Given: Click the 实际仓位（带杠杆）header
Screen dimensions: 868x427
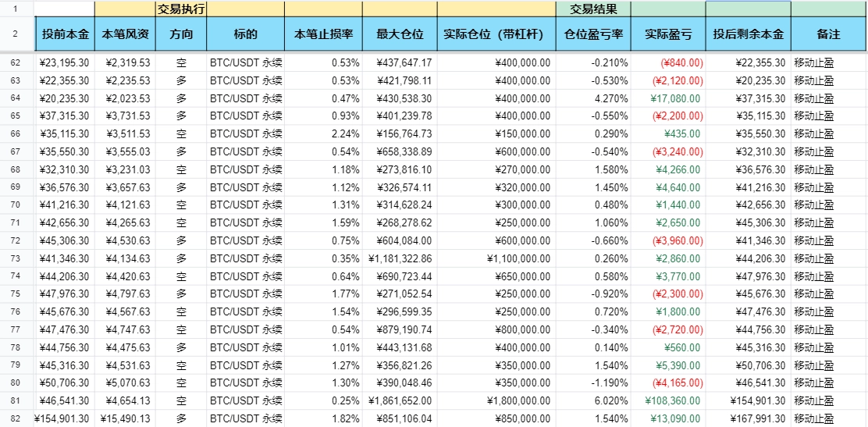Looking at the screenshot, I should pyautogui.click(x=496, y=34).
